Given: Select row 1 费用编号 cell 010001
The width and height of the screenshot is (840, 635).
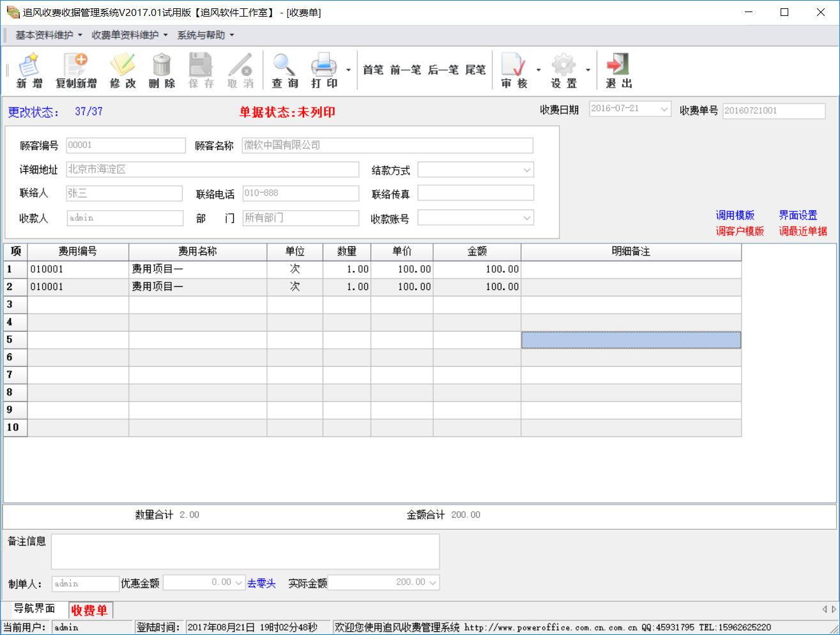Looking at the screenshot, I should click(78, 270).
